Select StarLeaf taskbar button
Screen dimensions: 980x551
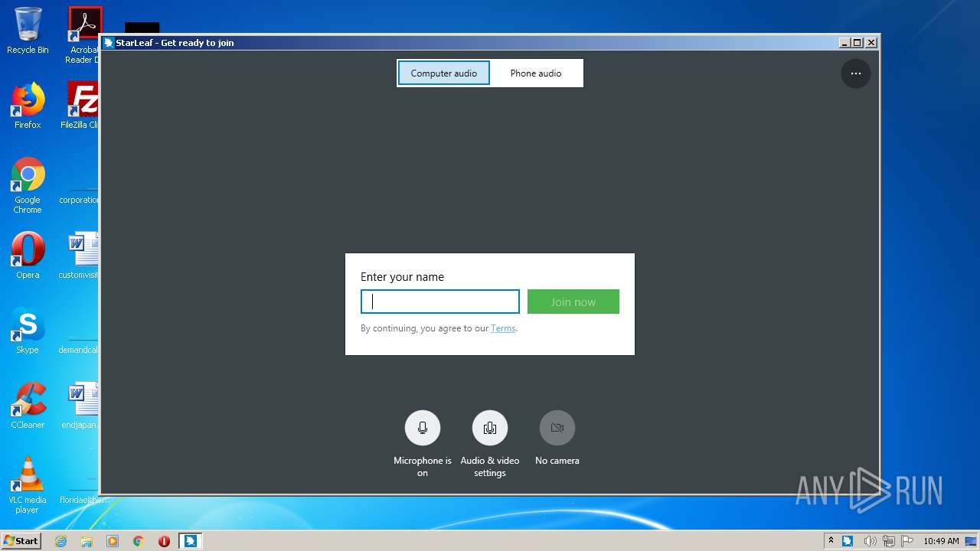pyautogui.click(x=191, y=541)
